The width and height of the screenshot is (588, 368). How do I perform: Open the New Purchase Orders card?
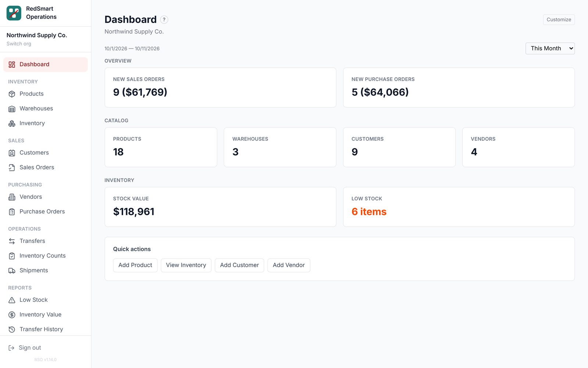(459, 88)
